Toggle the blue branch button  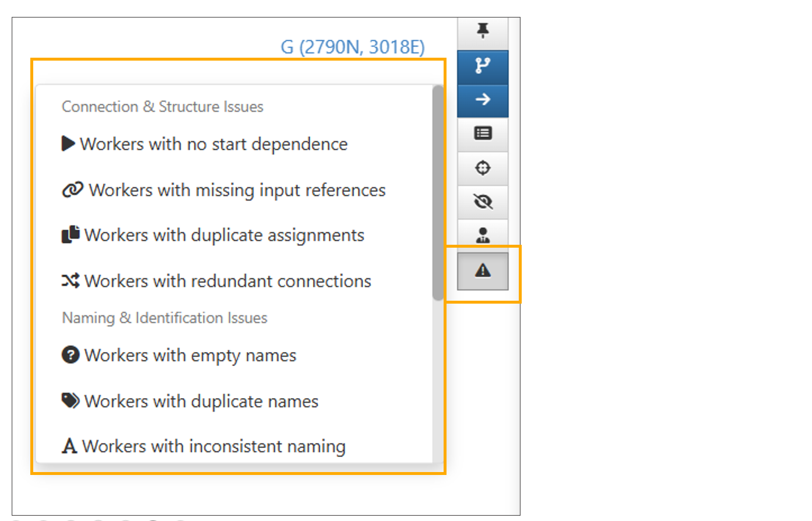483,66
